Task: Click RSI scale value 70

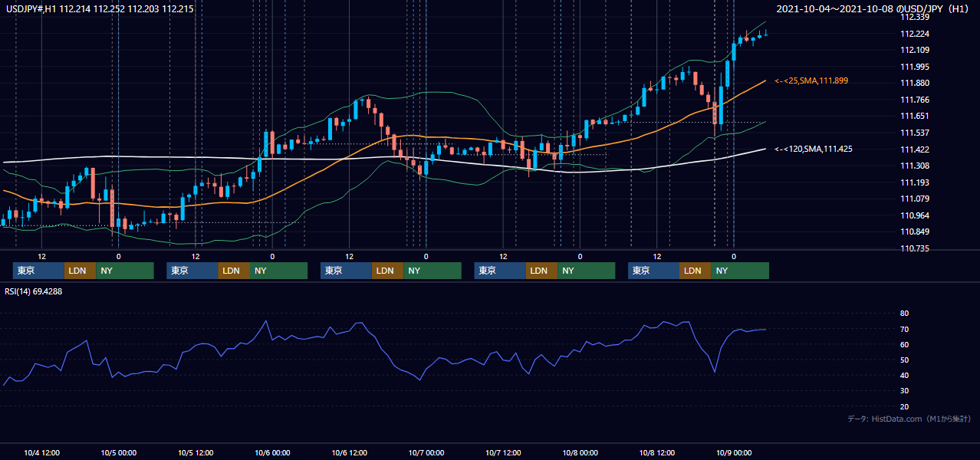Action: [x=904, y=329]
